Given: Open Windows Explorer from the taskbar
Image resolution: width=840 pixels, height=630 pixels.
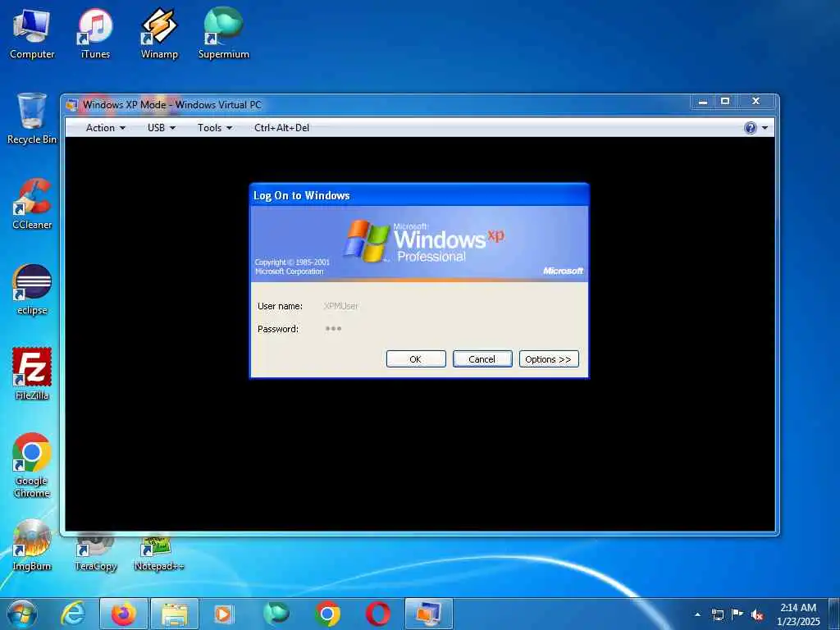Looking at the screenshot, I should tap(175, 614).
